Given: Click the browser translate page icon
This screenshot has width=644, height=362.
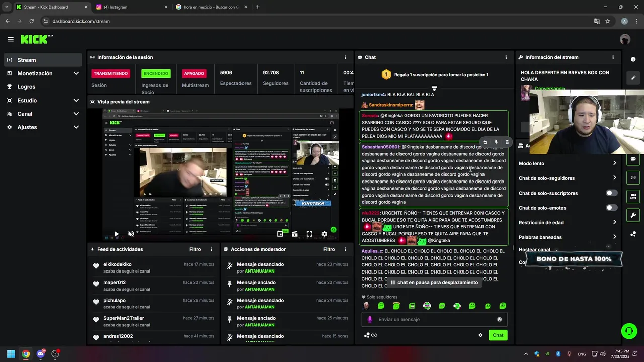Looking at the screenshot, I should [597, 21].
